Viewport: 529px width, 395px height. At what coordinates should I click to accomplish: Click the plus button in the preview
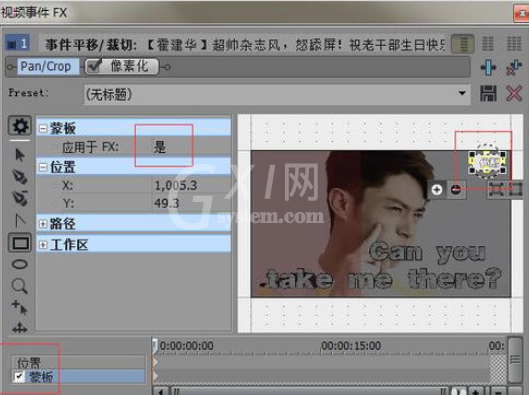[437, 190]
